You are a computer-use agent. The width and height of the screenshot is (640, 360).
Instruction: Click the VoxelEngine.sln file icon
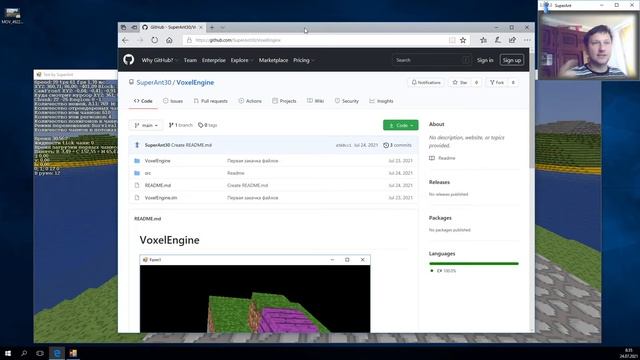(x=137, y=198)
